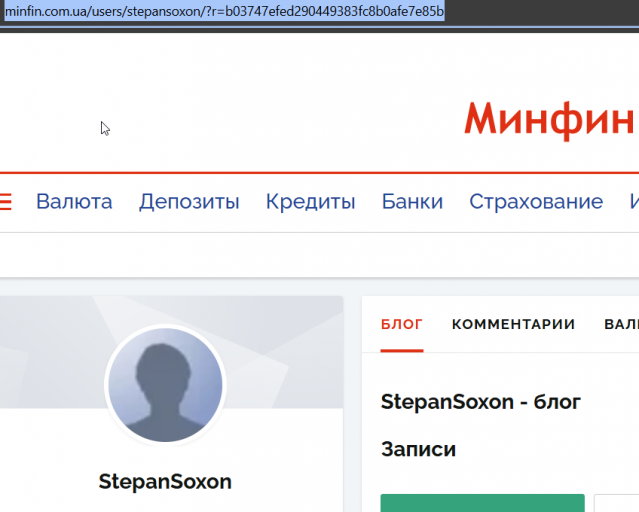Open the red hamburger menu icon
This screenshot has width=639, height=512.
(5, 201)
